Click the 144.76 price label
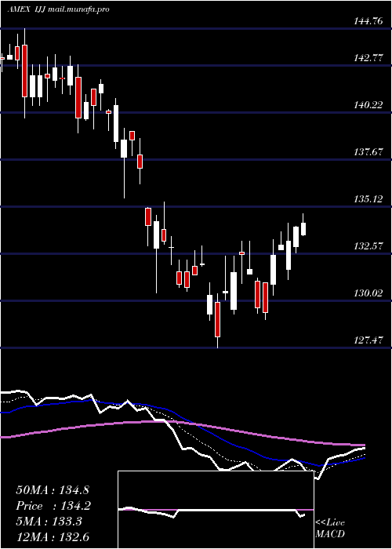 click(368, 21)
